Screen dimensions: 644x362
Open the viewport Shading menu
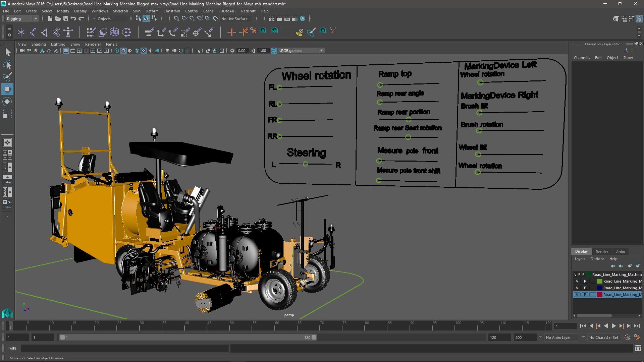(x=39, y=44)
